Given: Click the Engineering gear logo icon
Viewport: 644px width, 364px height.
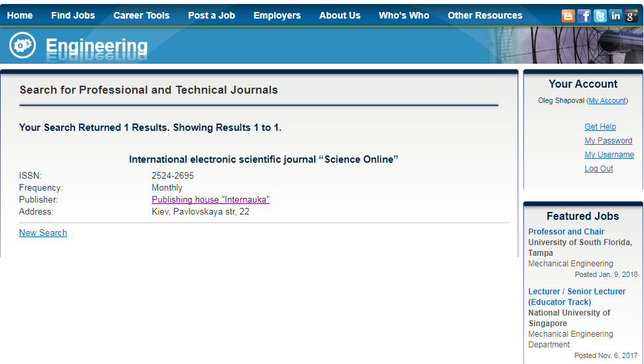Looking at the screenshot, I should click(23, 45).
